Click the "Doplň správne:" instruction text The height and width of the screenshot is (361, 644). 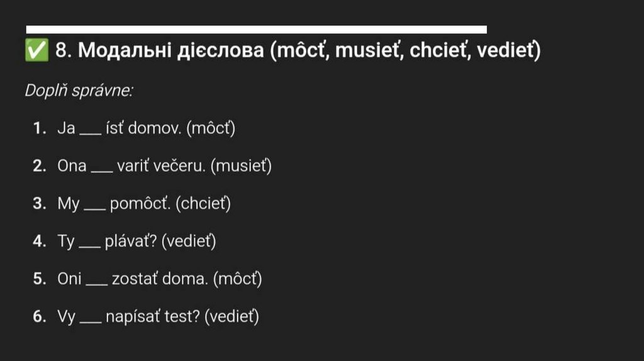click(x=79, y=91)
